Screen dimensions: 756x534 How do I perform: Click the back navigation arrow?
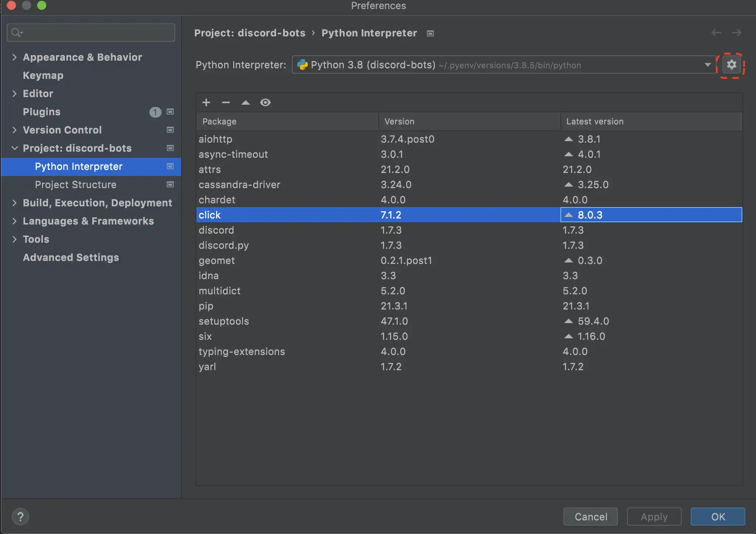pos(716,33)
